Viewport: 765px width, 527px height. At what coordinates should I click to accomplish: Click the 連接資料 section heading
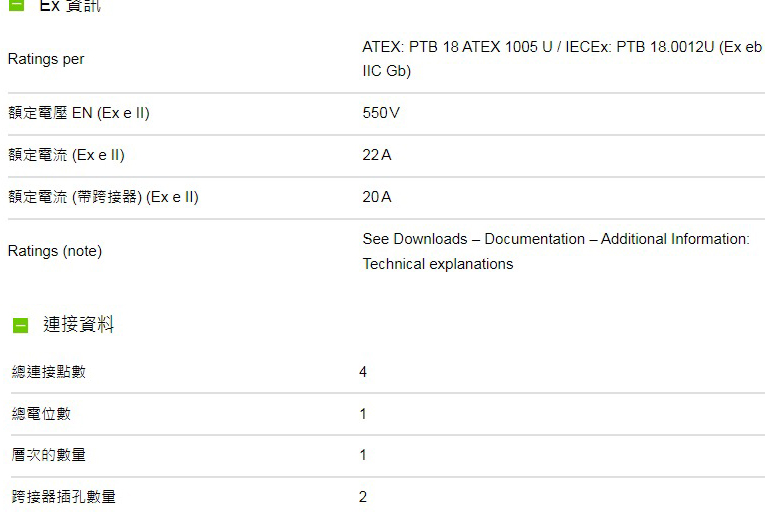79,324
